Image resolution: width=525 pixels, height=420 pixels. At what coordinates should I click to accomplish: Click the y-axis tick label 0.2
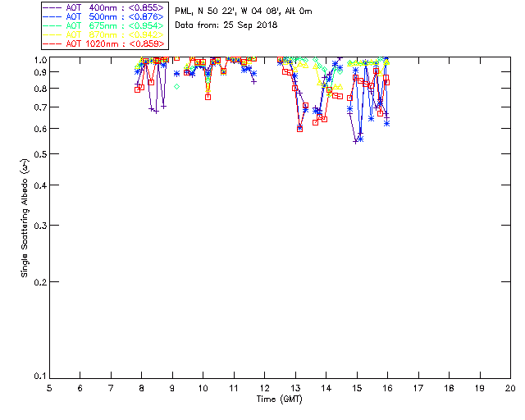pyautogui.click(x=39, y=281)
